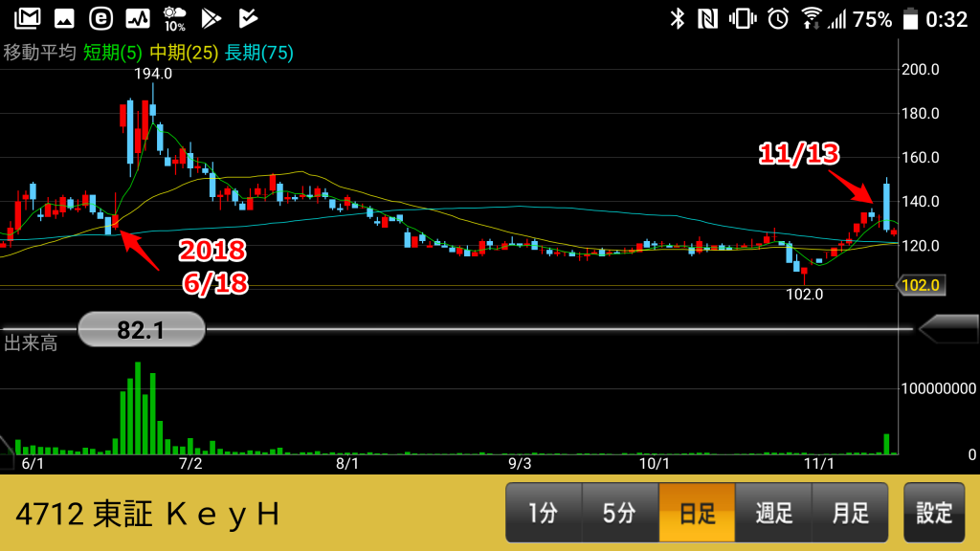Grab the 82.1 slider handle
This screenshot has height=551, width=980.
tap(142, 329)
